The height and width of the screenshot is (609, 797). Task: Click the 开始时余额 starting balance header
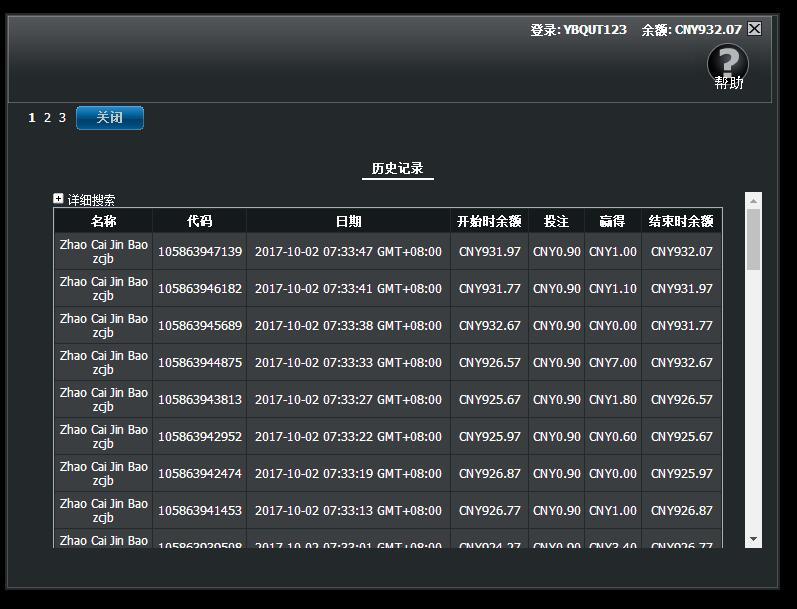(x=489, y=221)
